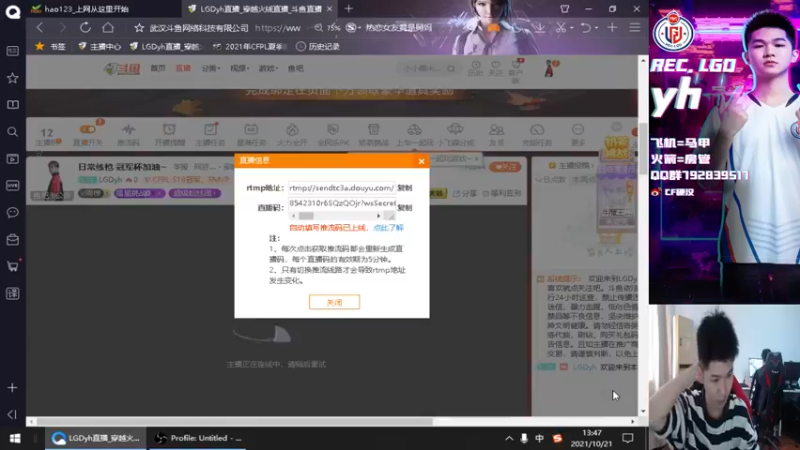Open the browser home page icon

click(108, 28)
